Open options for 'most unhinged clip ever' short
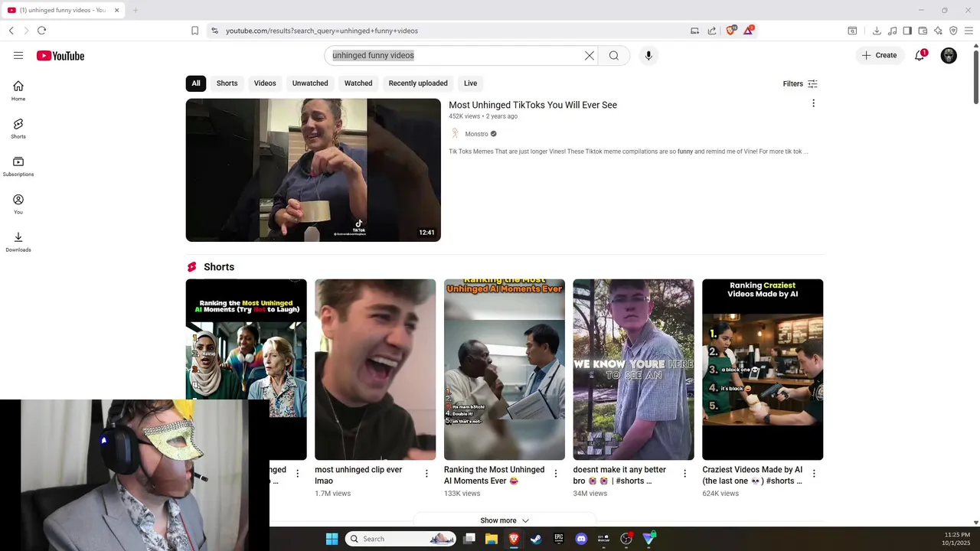The height and width of the screenshot is (551, 980). [426, 474]
